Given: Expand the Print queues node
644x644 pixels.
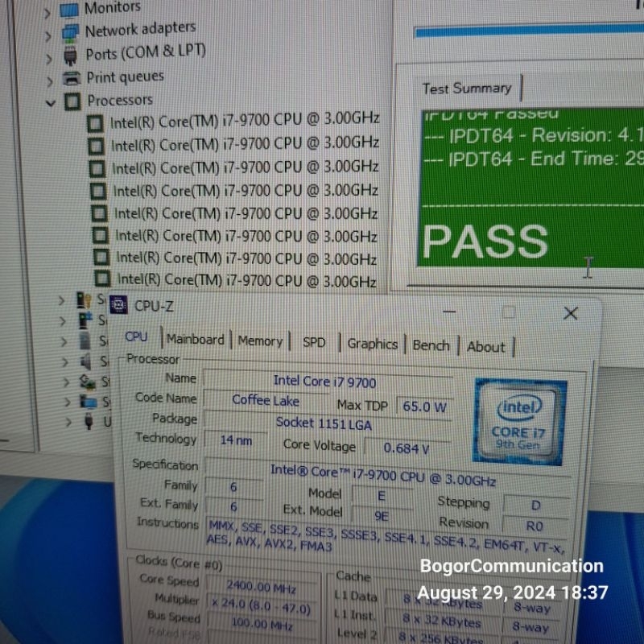Looking at the screenshot, I should click(x=50, y=81).
